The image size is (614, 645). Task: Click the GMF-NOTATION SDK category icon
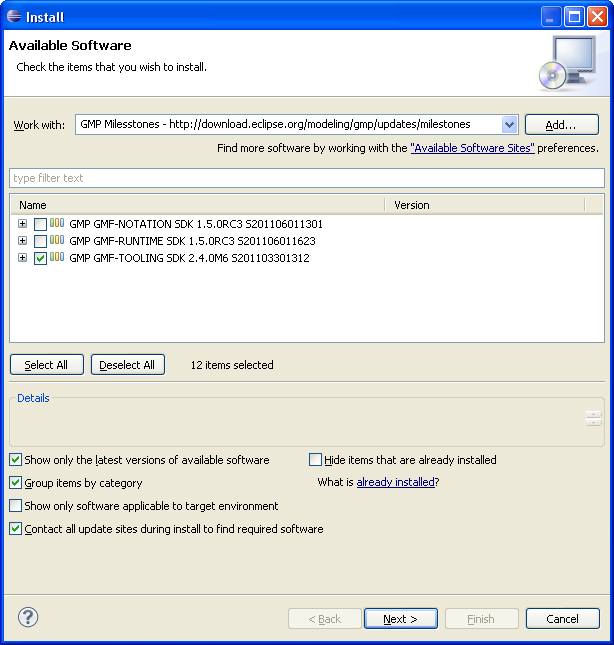(57, 223)
